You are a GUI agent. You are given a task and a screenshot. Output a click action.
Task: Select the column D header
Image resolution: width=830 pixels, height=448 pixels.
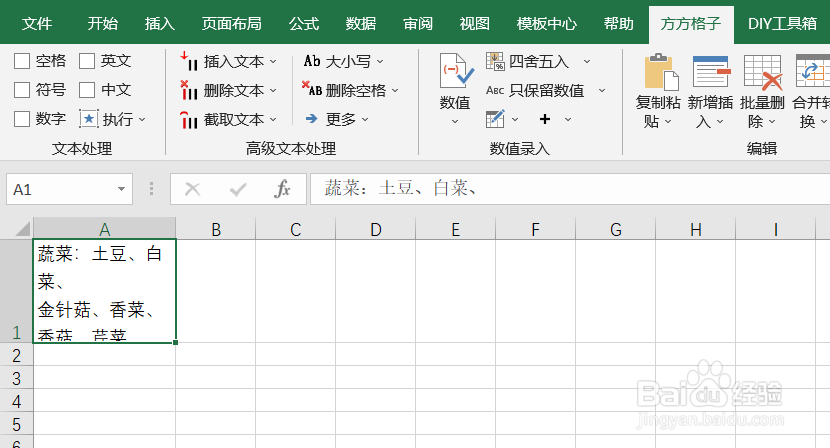coord(375,229)
